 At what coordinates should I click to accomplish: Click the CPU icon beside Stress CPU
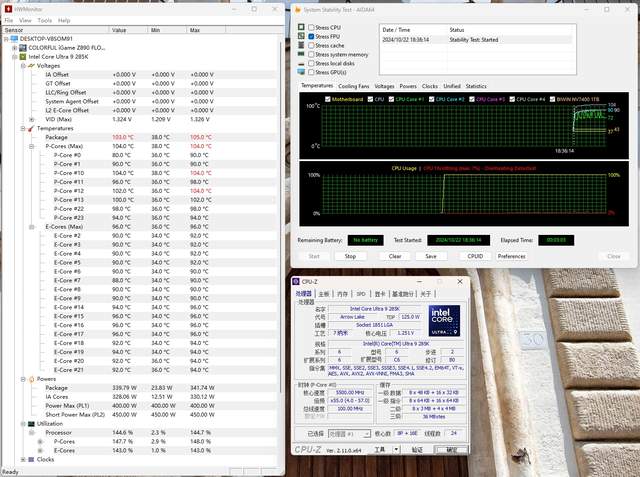point(301,27)
